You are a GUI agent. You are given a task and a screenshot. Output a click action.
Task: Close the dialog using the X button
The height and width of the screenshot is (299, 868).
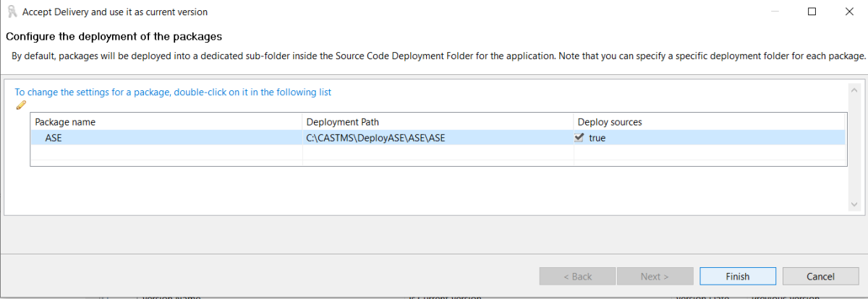pos(848,12)
